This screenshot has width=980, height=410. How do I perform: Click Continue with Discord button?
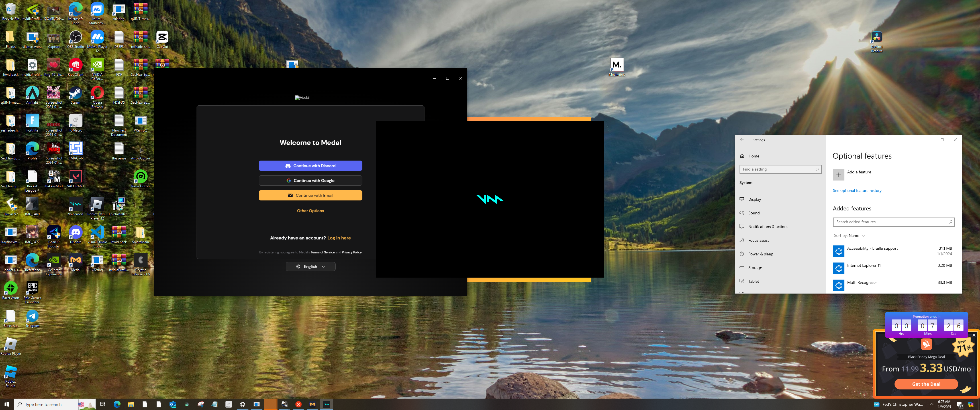pos(311,166)
